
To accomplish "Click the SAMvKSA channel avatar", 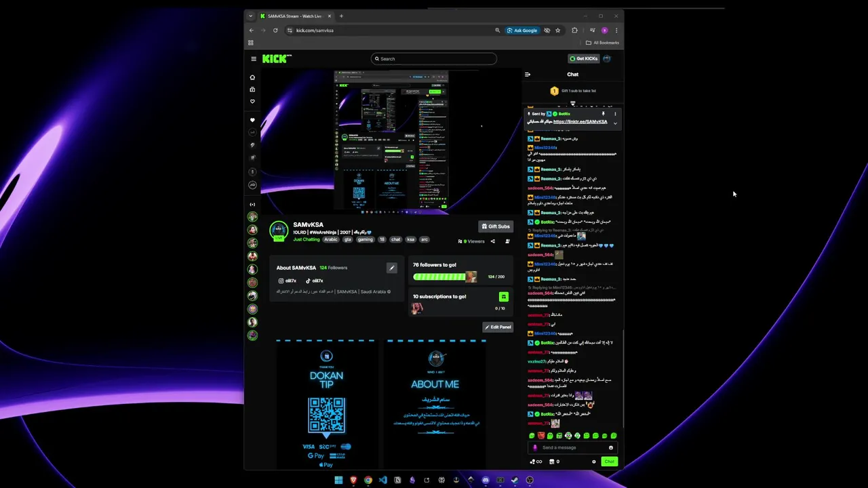I will point(278,230).
